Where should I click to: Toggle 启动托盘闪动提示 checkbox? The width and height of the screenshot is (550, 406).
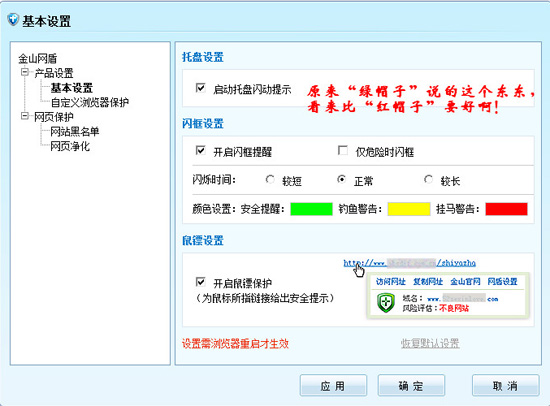[200, 88]
